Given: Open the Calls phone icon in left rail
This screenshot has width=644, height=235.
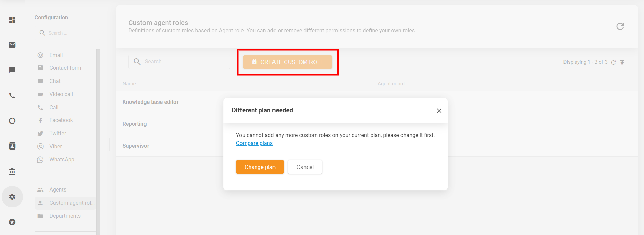Looking at the screenshot, I should tap(12, 95).
